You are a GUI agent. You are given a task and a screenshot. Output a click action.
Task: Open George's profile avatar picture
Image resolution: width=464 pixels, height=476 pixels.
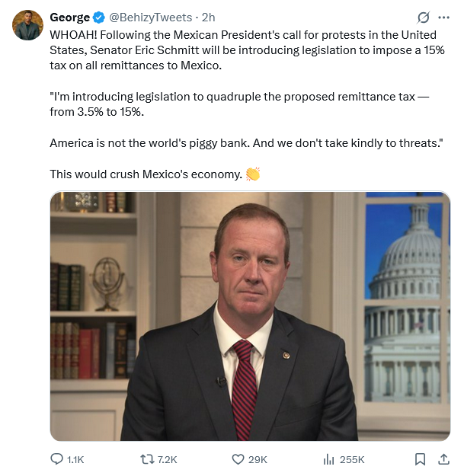coord(27,25)
